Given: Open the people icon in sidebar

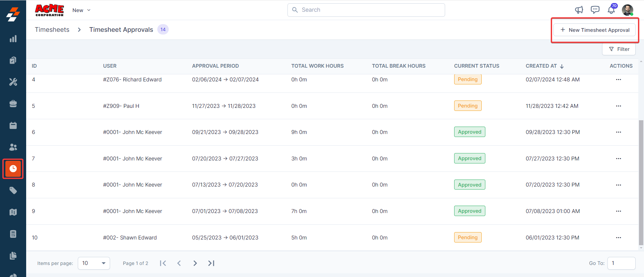Looking at the screenshot, I should coord(13,147).
